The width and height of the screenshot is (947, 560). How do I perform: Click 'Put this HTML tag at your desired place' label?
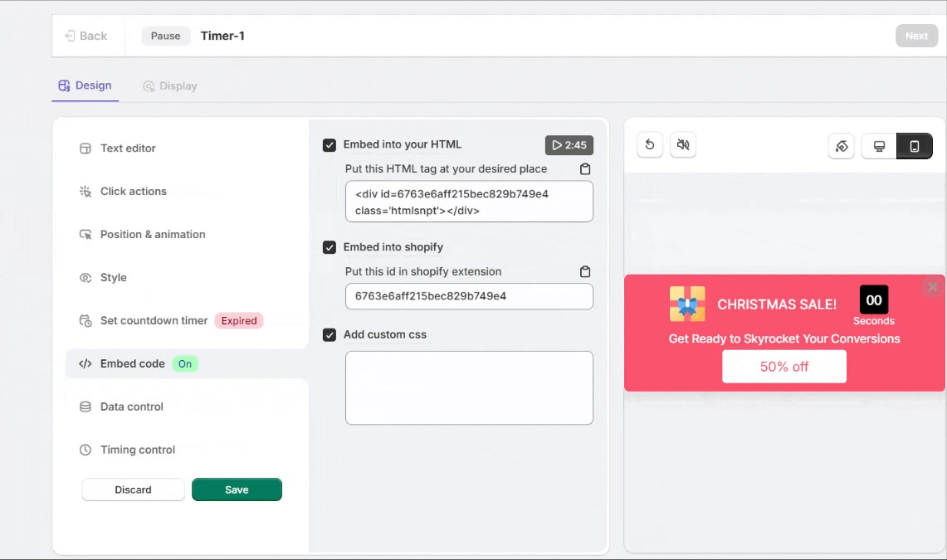(x=446, y=169)
